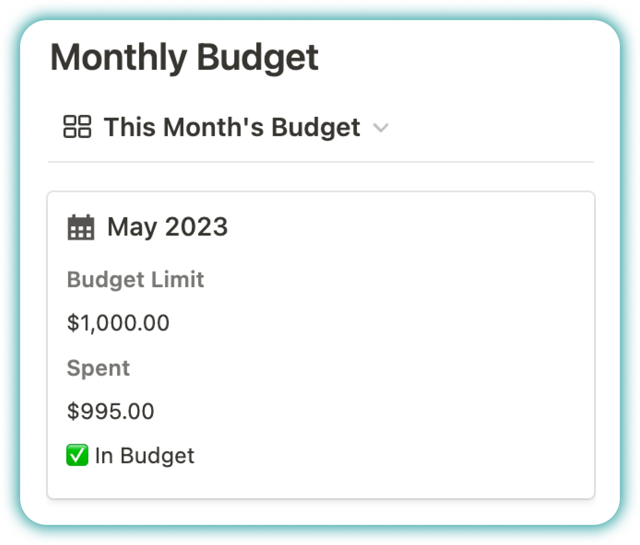Click the word Monthly in the page title

click(x=119, y=58)
